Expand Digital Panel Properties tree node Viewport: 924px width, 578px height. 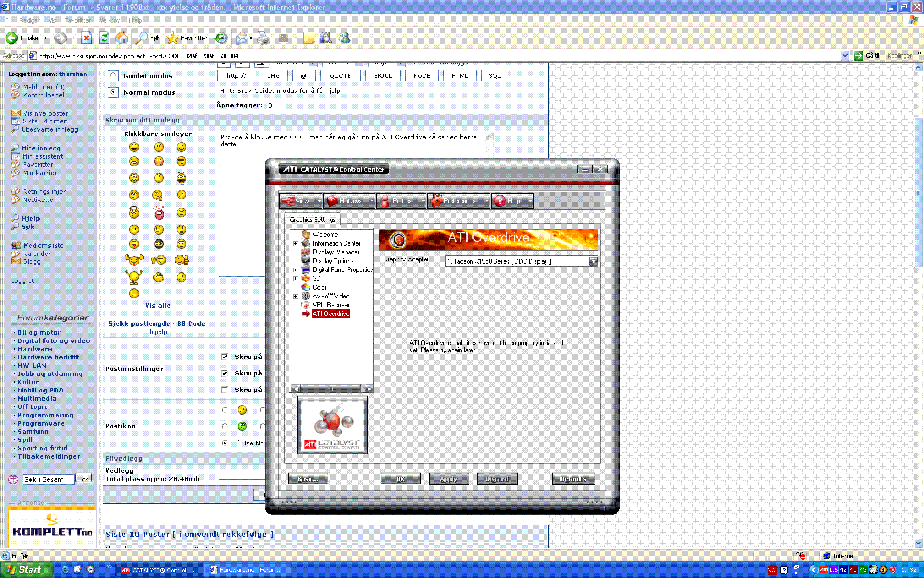tap(295, 270)
